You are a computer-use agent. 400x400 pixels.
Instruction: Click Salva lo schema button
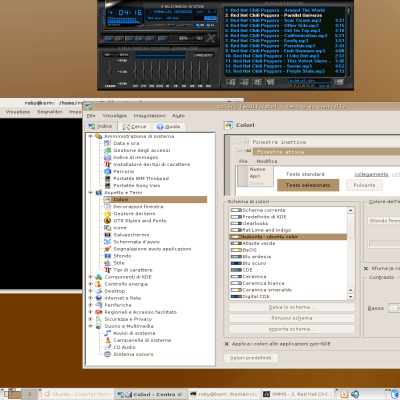coord(292,307)
